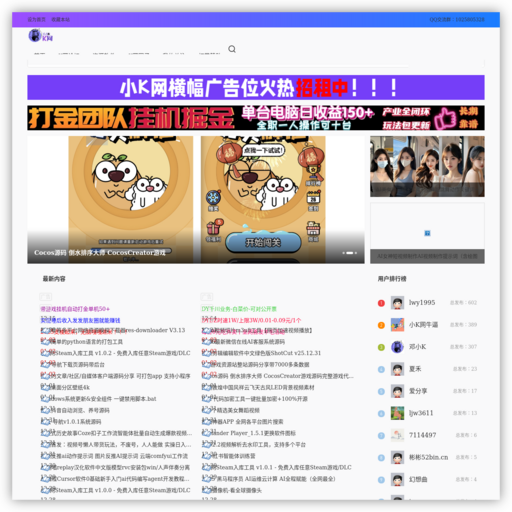Viewport: 512px width, 512px height.
Task: Open user profile 邓小K
Action: [x=417, y=347]
